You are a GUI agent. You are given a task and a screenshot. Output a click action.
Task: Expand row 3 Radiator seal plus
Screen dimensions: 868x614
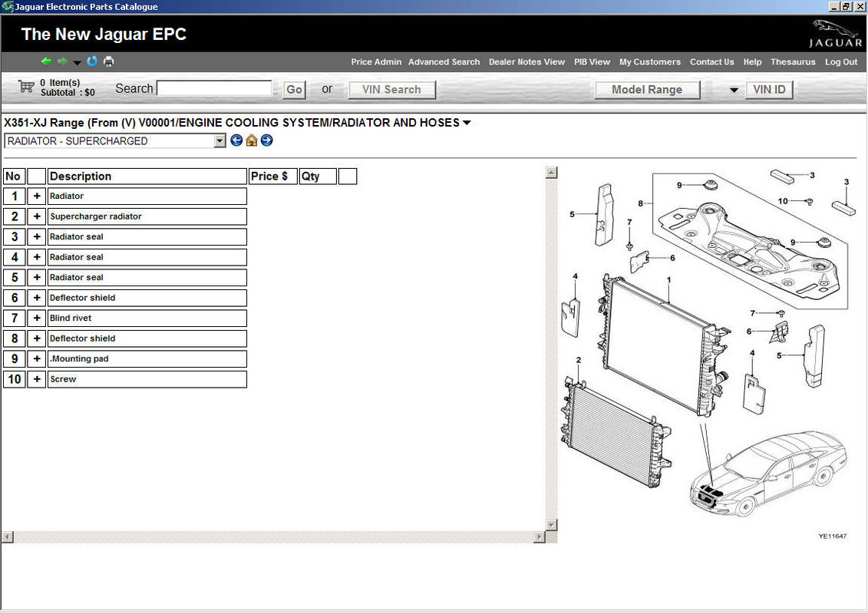[37, 237]
